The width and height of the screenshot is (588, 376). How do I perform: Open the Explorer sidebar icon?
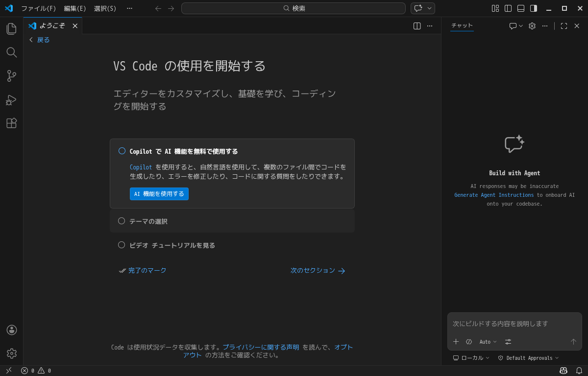click(x=11, y=28)
